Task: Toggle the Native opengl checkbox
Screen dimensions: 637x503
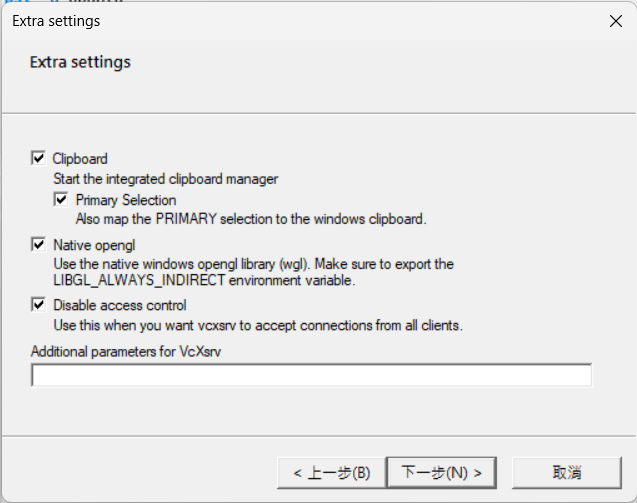Action: click(x=39, y=244)
